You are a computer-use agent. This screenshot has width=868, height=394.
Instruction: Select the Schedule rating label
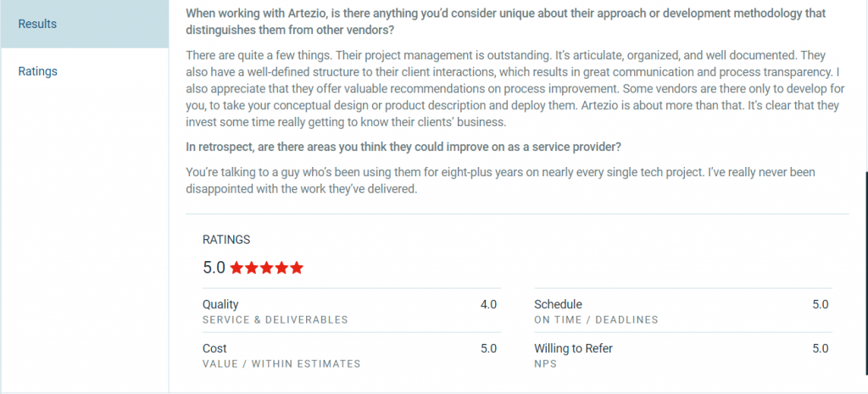558,304
